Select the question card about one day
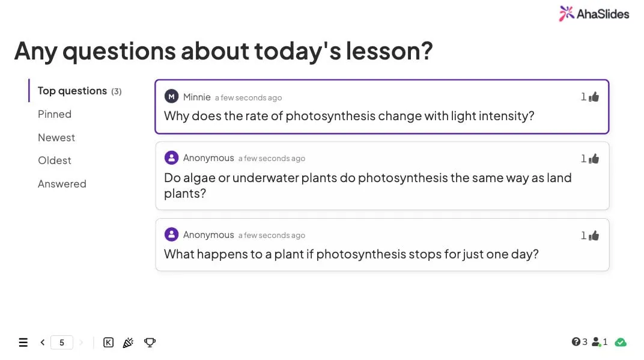 pos(382,245)
